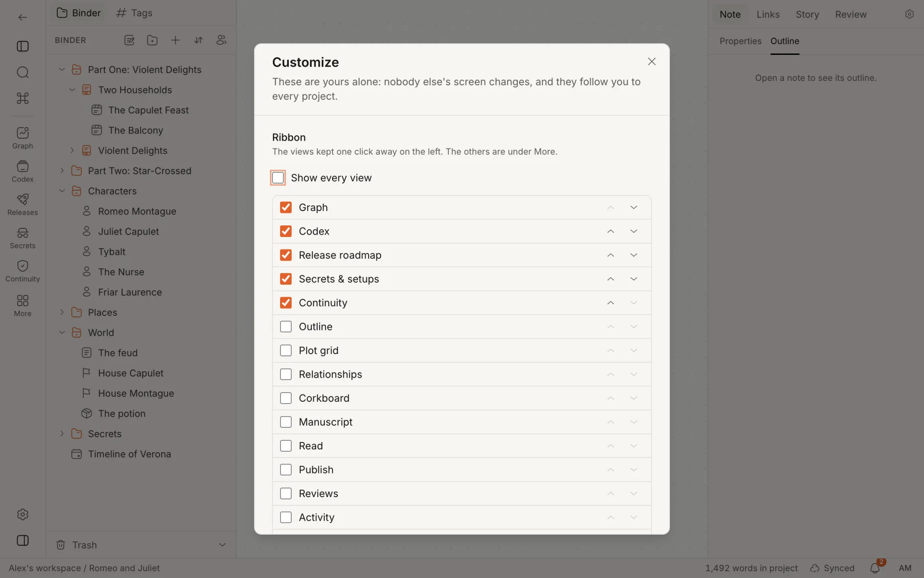The image size is (924, 578).
Task: Click the collaborators icon in Binder toolbar
Action: [221, 40]
